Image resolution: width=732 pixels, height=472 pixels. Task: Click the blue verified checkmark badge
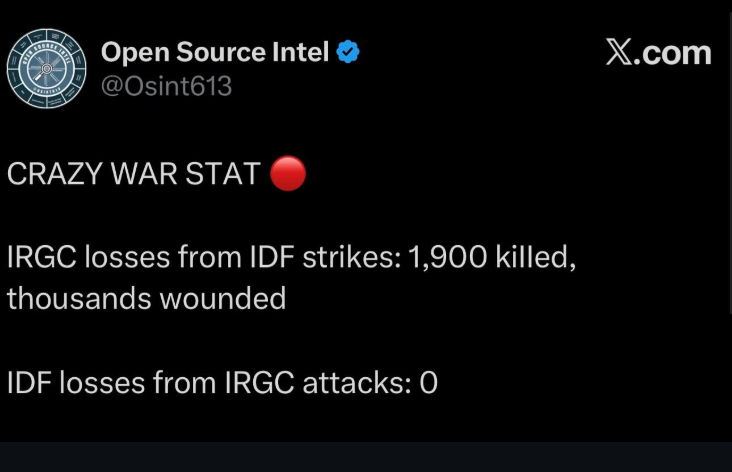(x=348, y=54)
